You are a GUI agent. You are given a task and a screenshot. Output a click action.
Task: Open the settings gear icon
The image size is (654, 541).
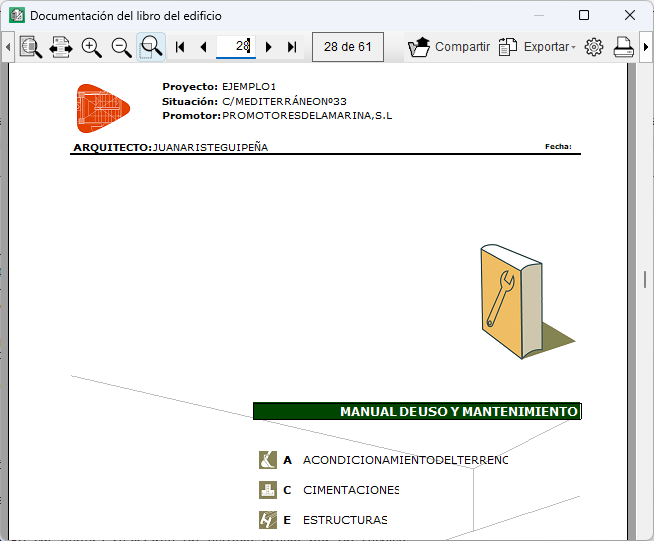tap(594, 47)
